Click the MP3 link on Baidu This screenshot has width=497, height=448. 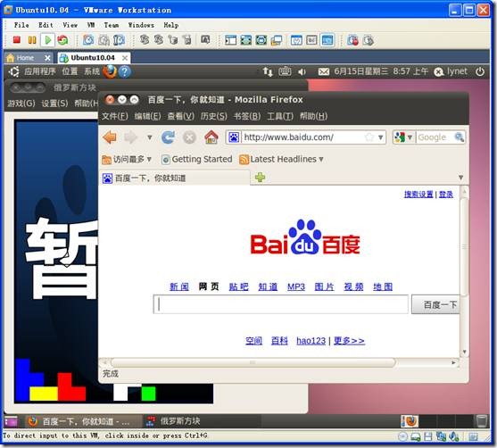click(296, 286)
